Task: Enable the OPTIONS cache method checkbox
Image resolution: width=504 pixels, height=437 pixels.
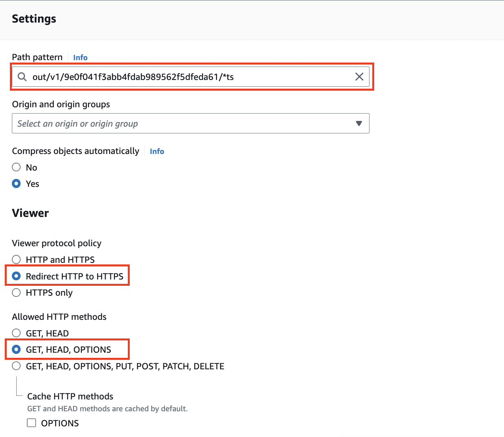Action: tap(32, 423)
